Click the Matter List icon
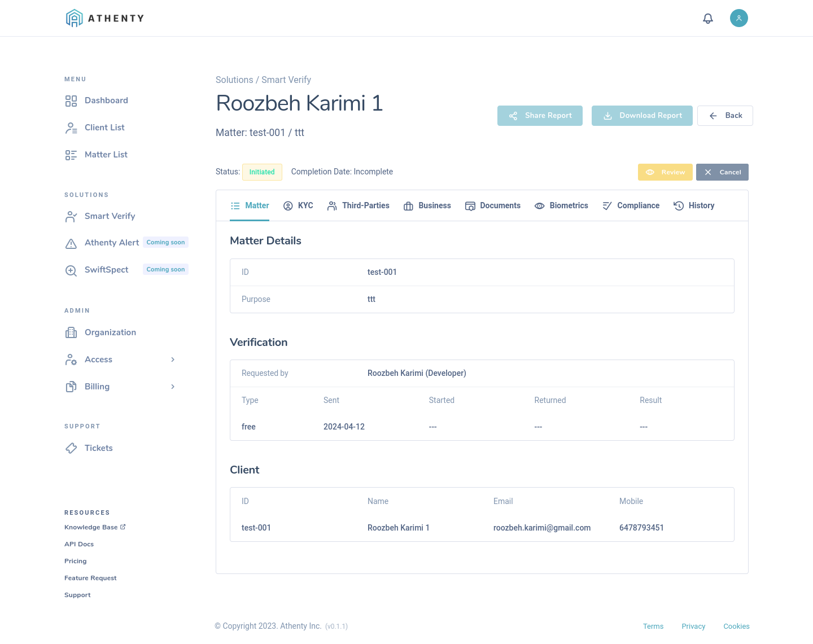This screenshot has height=644, width=813. click(x=71, y=155)
